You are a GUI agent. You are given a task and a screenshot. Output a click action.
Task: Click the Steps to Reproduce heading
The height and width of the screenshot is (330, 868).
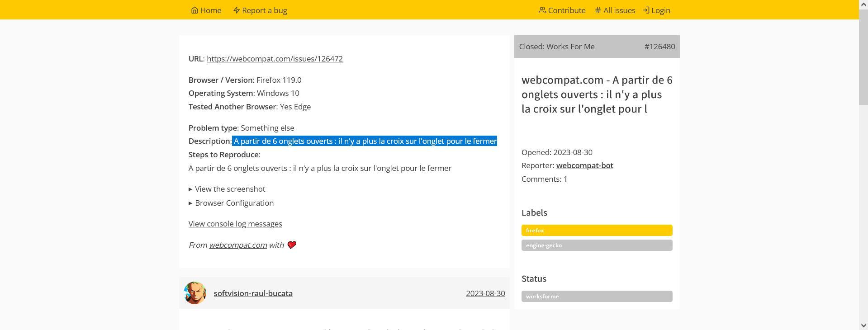point(224,155)
